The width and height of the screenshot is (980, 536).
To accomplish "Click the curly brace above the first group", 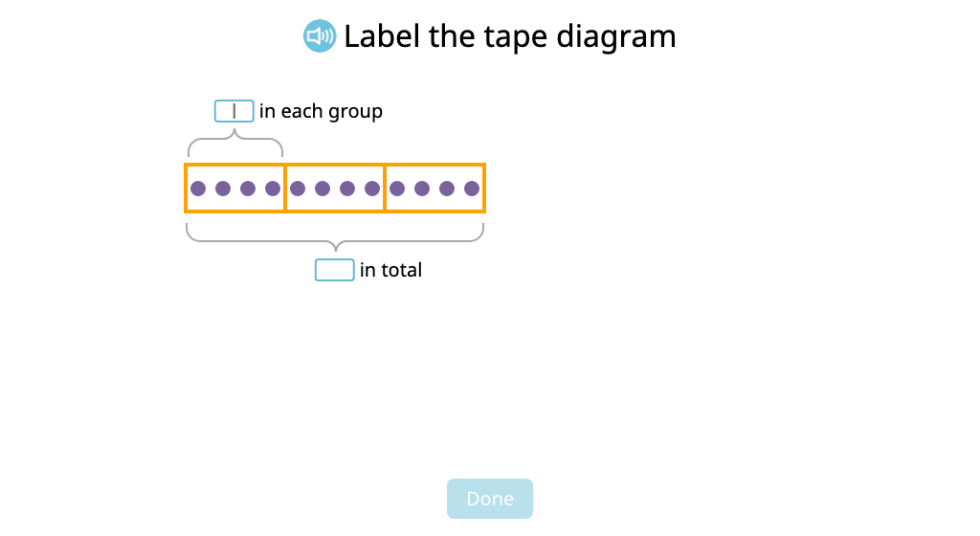I will 235,143.
